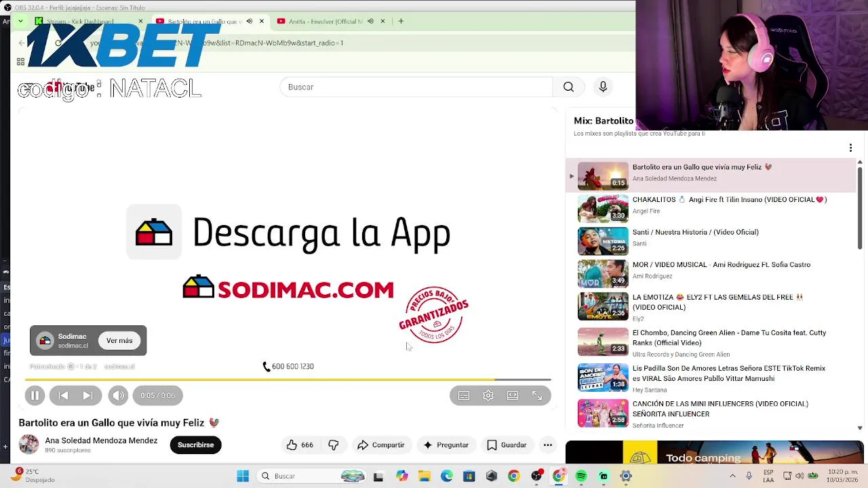The height and width of the screenshot is (488, 868).
Task: Go back with browser back arrow
Action: pyautogui.click(x=22, y=43)
